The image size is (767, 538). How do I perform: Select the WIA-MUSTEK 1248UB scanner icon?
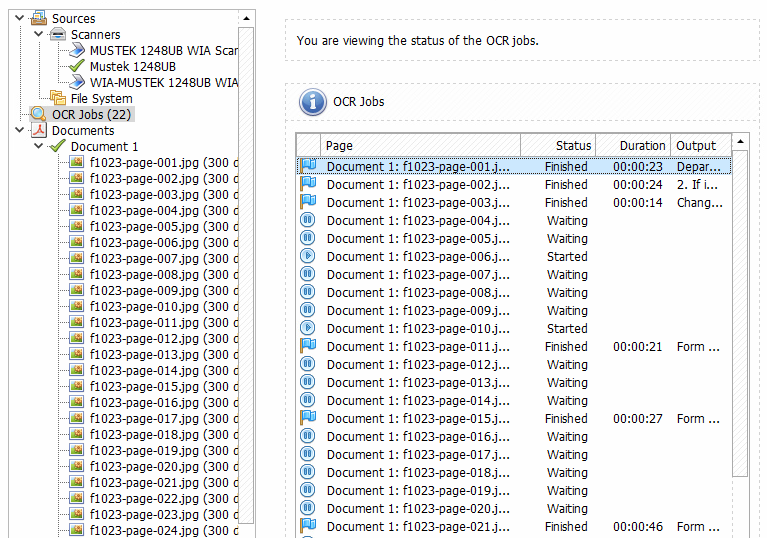pyautogui.click(x=77, y=82)
